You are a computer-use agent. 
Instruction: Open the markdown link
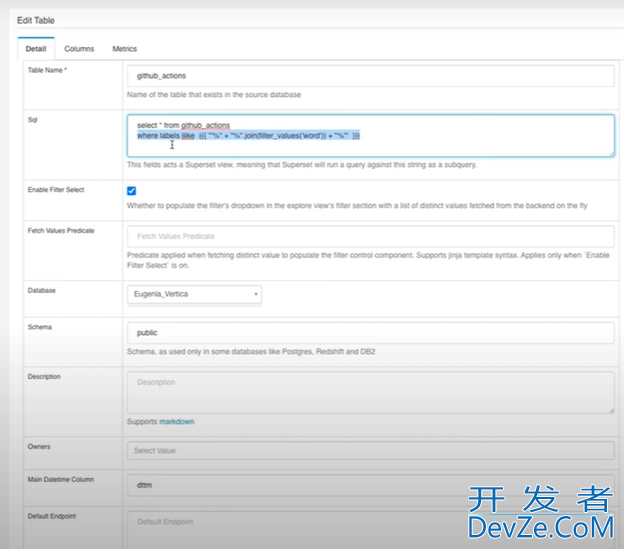tap(177, 422)
